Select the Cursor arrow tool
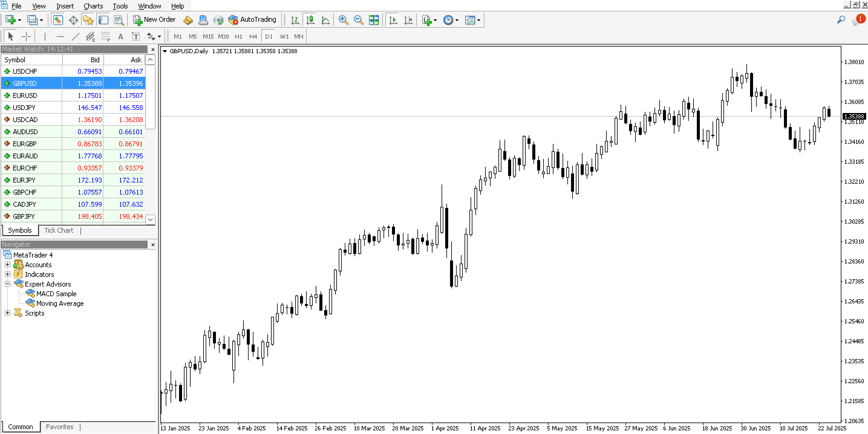 point(11,36)
